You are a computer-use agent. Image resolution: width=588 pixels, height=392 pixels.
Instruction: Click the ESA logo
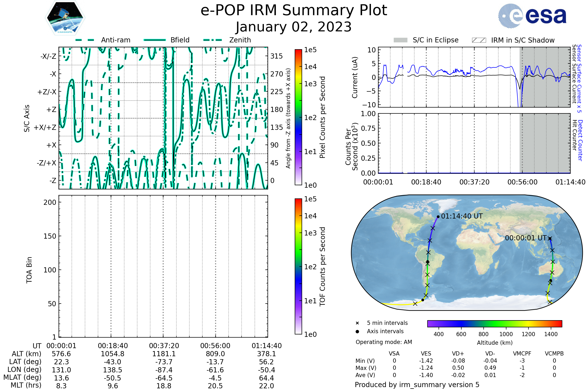click(532, 16)
